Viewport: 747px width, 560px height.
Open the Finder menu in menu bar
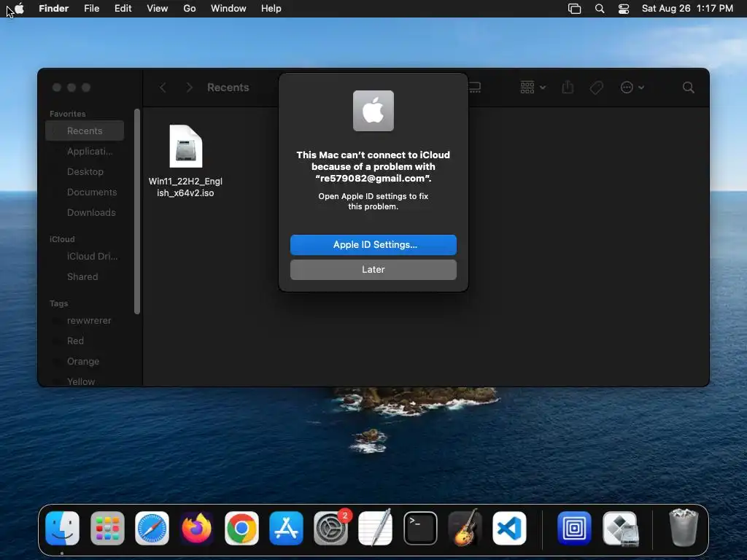[53, 9]
